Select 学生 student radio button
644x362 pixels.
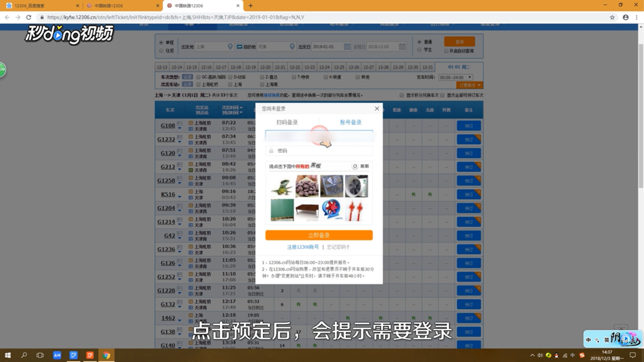[x=420, y=50]
